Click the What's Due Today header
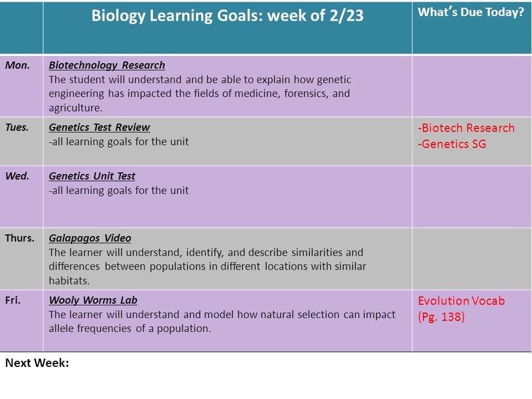Image resolution: width=532 pixels, height=399 pixels. coord(471,12)
